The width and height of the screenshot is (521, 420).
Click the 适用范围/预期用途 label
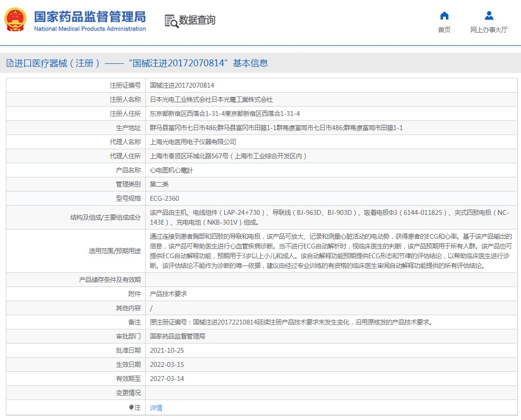tap(115, 251)
